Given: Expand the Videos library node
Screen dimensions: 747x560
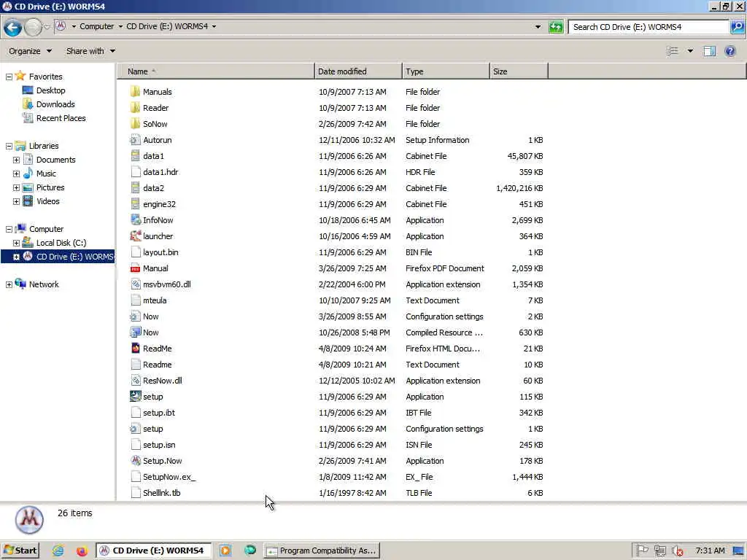Looking at the screenshot, I should 16,201.
